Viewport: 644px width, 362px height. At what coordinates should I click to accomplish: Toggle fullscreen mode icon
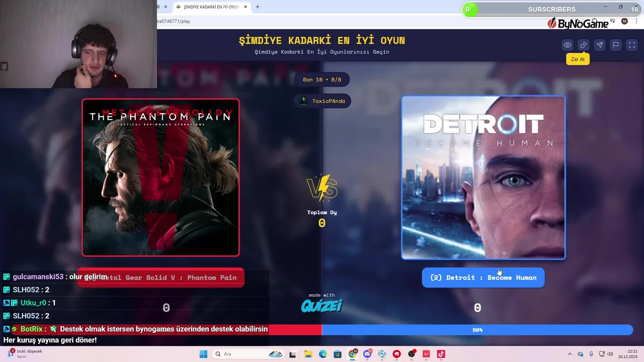pyautogui.click(x=632, y=45)
